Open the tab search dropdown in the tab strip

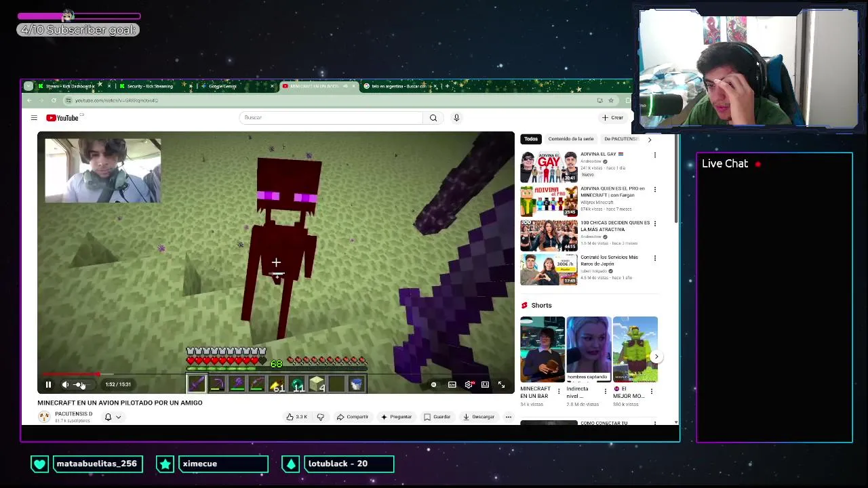tap(28, 86)
